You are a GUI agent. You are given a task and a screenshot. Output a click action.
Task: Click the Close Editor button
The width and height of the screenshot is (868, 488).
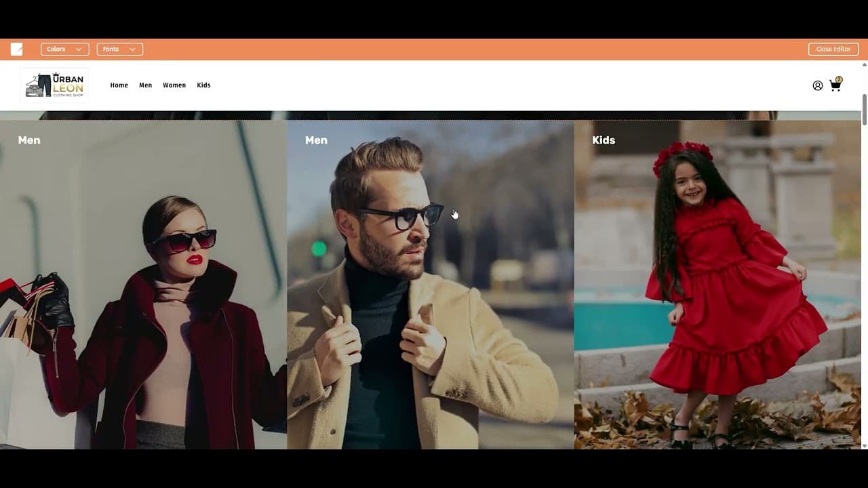point(833,49)
